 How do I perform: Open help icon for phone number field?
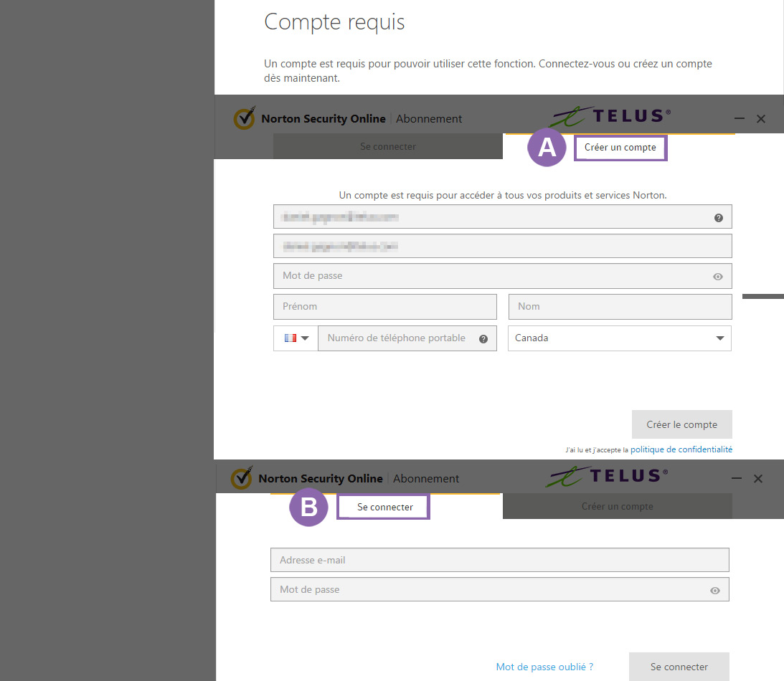(483, 339)
